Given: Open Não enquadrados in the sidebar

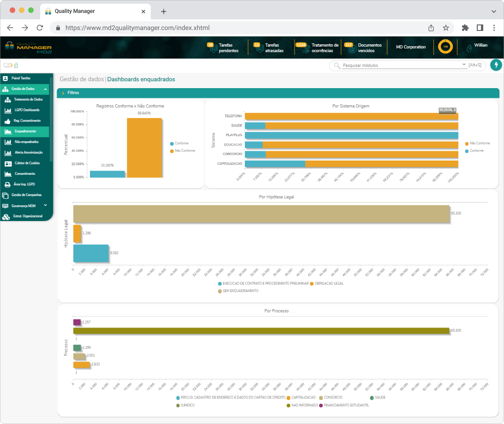Looking at the screenshot, I should pos(26,142).
